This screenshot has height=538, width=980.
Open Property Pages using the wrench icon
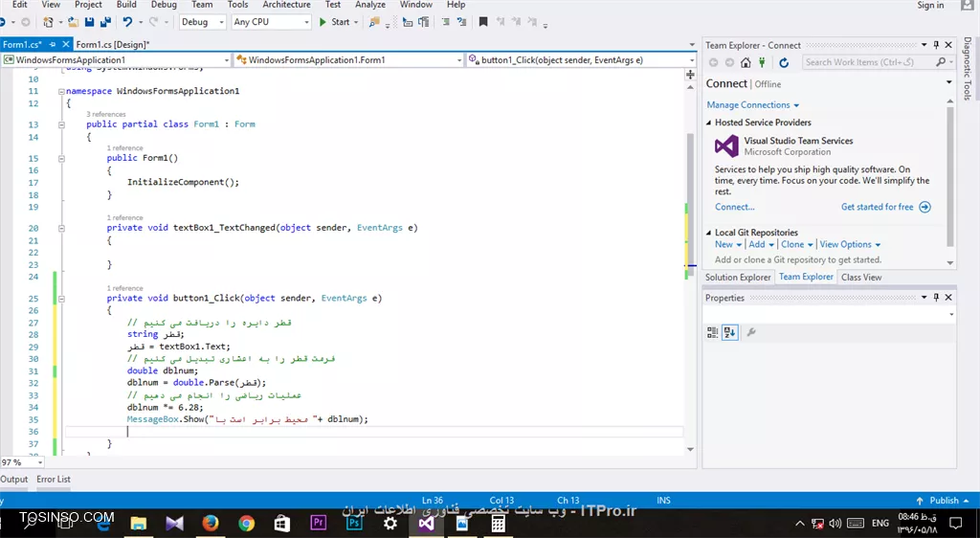point(751,332)
